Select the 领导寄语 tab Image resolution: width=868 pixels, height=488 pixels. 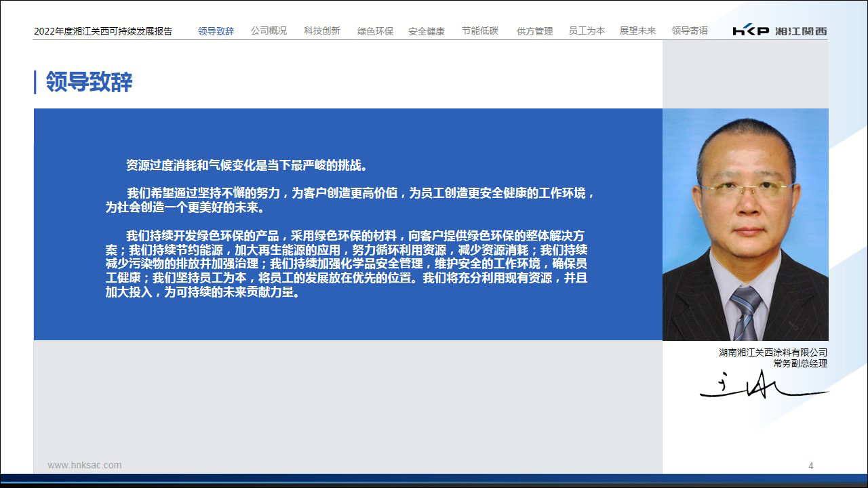690,31
